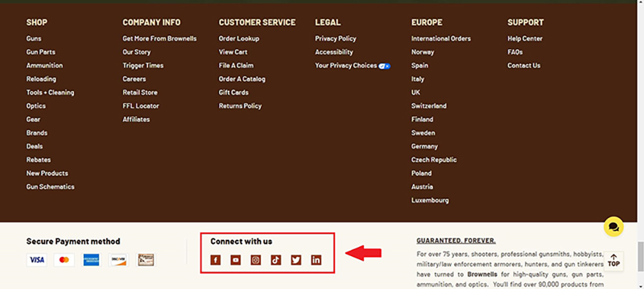Open the Czech Republic link
Viewport: 644px width, 289px height.
pos(433,160)
